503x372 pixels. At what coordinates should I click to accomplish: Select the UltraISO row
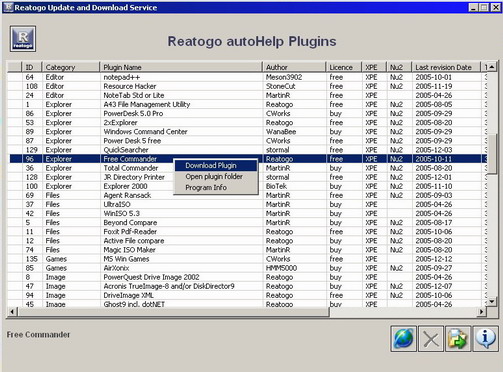point(247,204)
